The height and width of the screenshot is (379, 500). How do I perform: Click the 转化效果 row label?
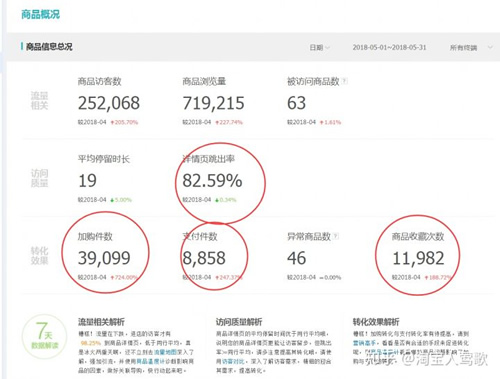pos(39,255)
